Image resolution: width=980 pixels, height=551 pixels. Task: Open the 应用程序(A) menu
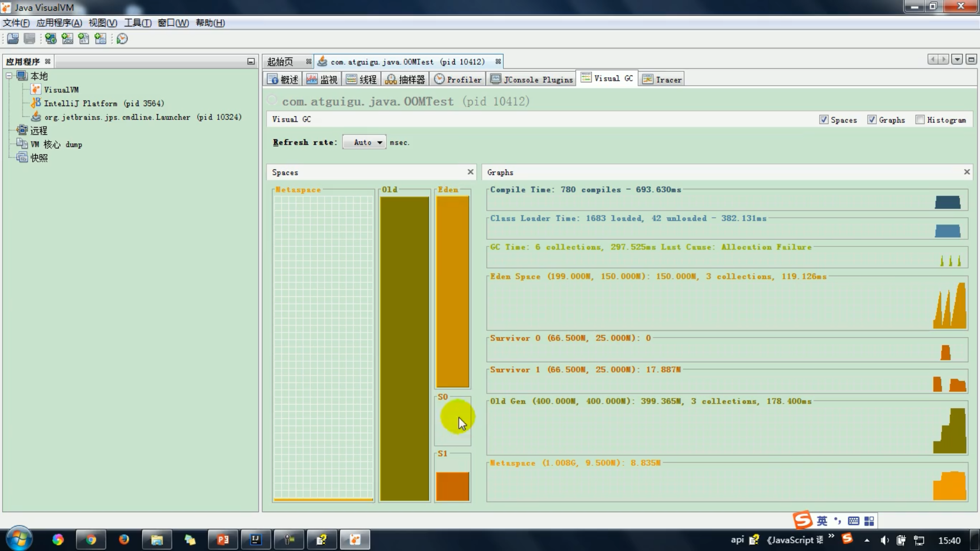(x=59, y=23)
